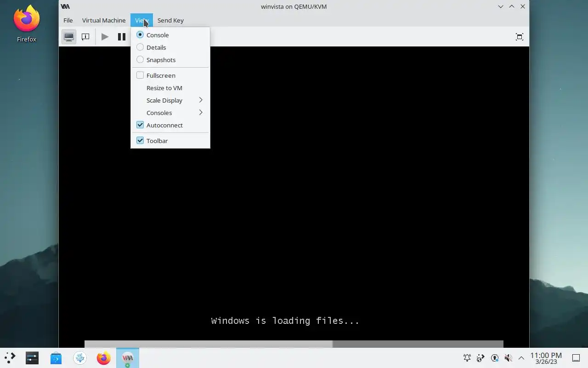Expand the Scale Display submenu
Image resolution: width=588 pixels, height=368 pixels.
coord(170,100)
